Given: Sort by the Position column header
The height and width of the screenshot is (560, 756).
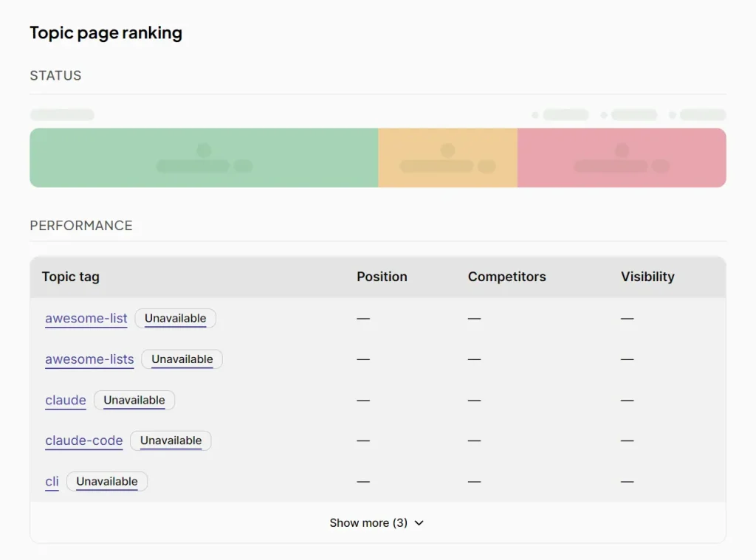Looking at the screenshot, I should [x=382, y=277].
